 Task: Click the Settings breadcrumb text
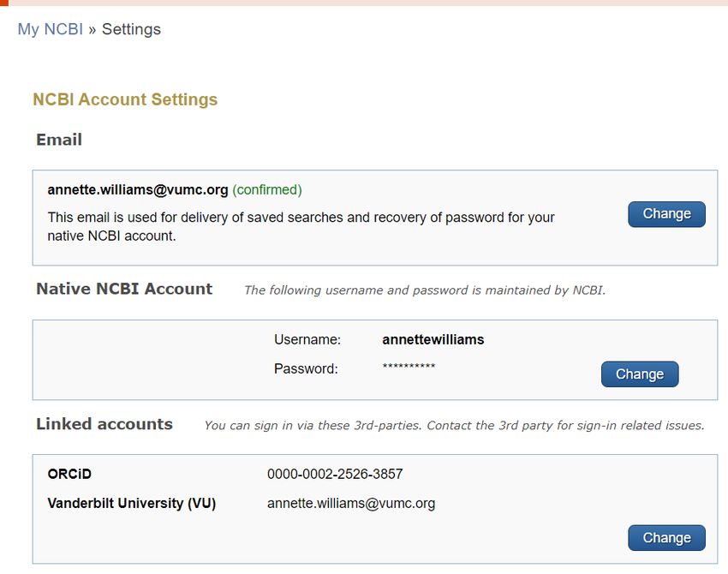pos(131,29)
